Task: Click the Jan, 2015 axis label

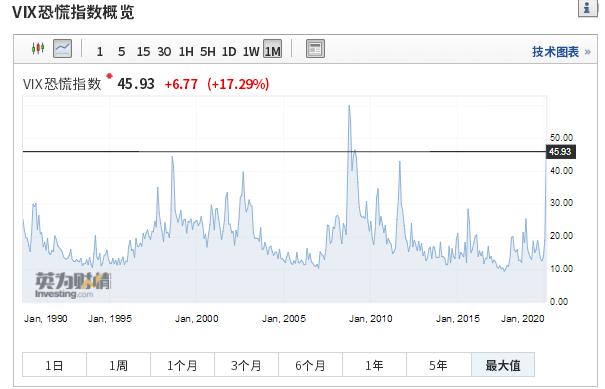Action: coord(458,319)
